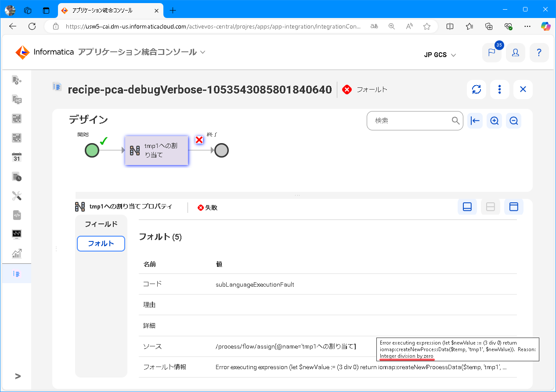
Task: Click the red X fault marker on flow
Action: (199, 140)
